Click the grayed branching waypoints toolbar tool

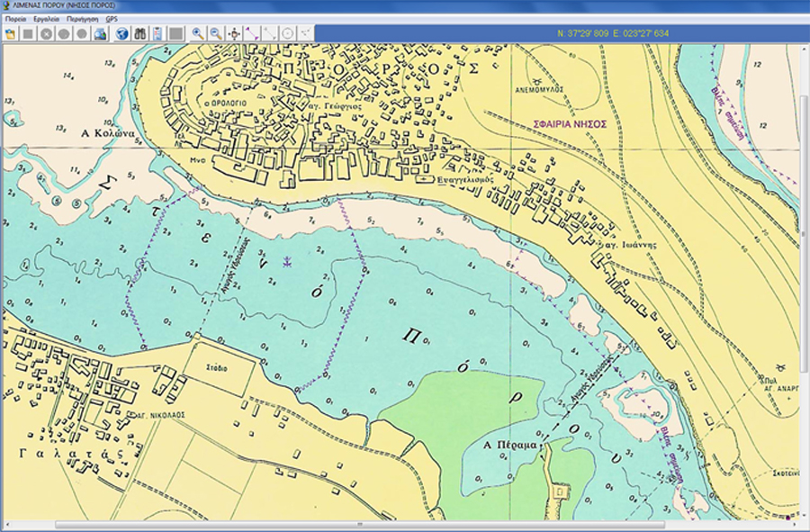(305, 34)
